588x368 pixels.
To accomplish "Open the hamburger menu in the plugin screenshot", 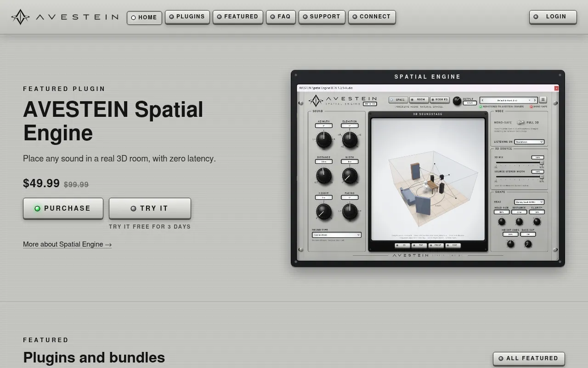I will click(x=543, y=100).
